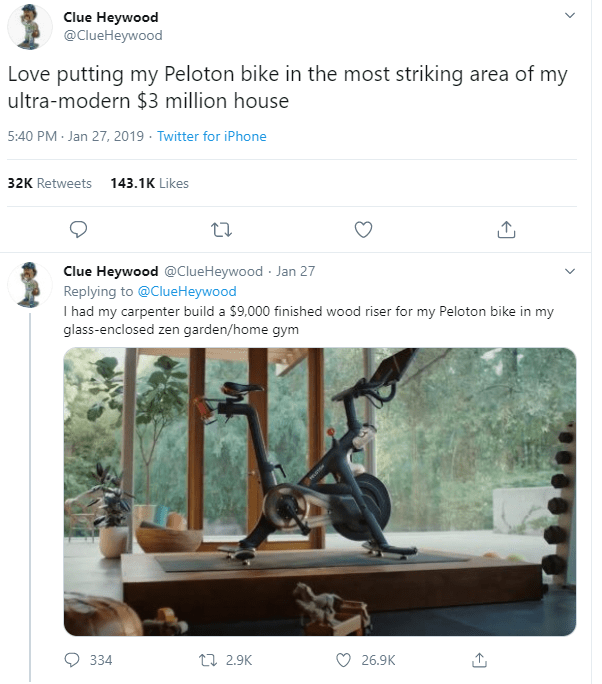Click reply icon showing 334 replies

[x=73, y=660]
